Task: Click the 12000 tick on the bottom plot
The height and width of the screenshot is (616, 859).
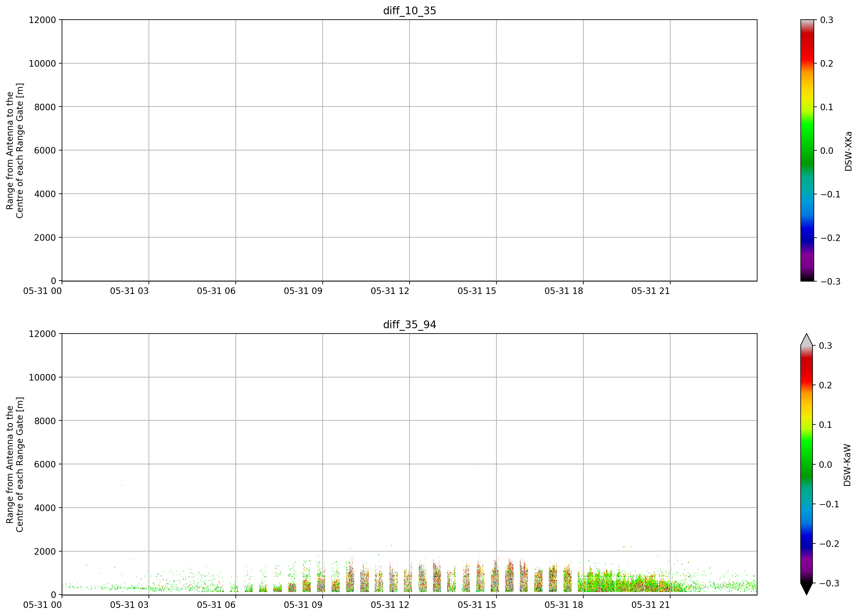Action: 42,334
